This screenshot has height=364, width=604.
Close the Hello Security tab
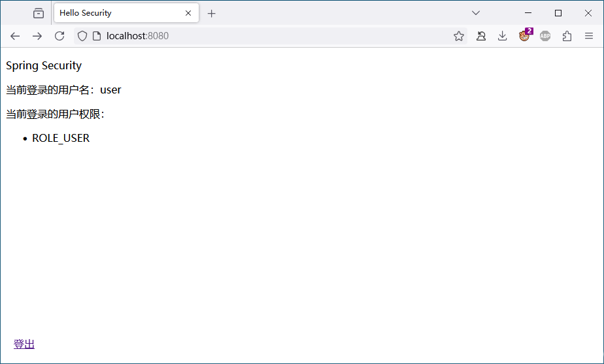click(x=188, y=13)
